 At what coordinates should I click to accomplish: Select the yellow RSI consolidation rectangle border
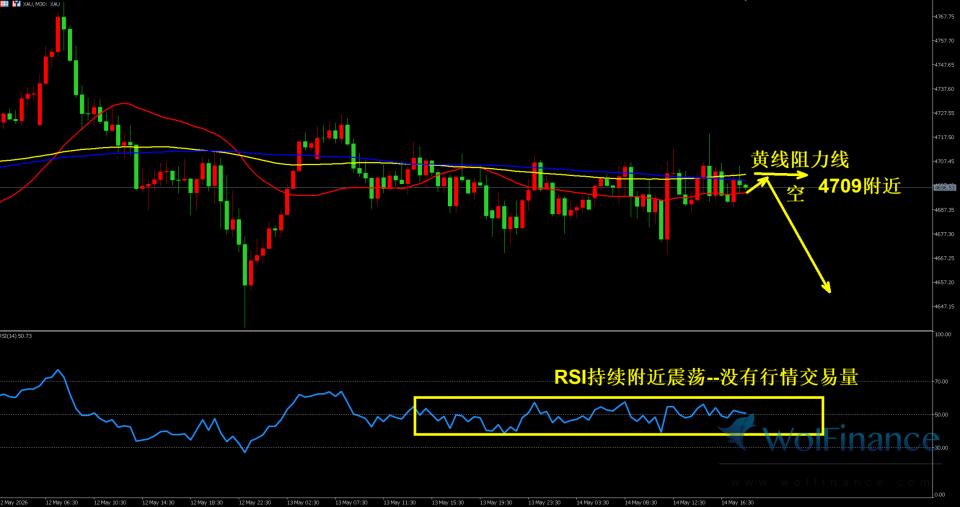[x=618, y=397]
